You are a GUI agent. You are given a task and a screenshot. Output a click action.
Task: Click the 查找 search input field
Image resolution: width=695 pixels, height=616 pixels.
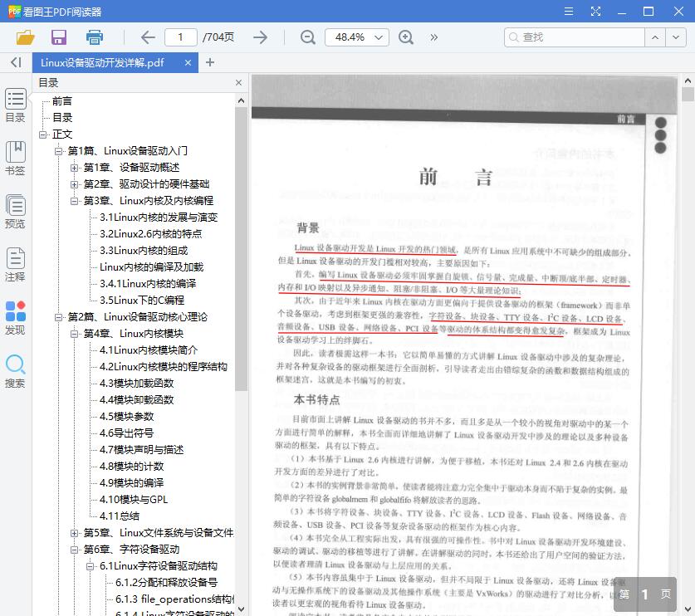(x=575, y=37)
